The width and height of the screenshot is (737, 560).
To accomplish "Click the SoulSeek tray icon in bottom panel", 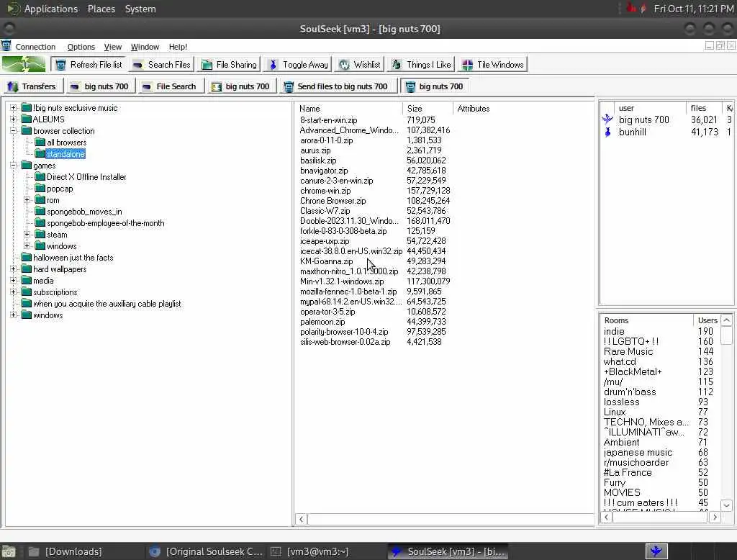I will coord(656,551).
